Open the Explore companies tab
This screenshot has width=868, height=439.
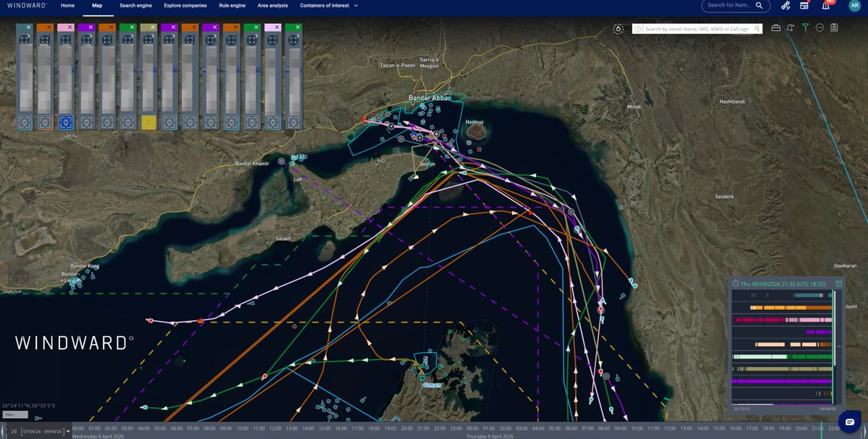[x=186, y=6]
